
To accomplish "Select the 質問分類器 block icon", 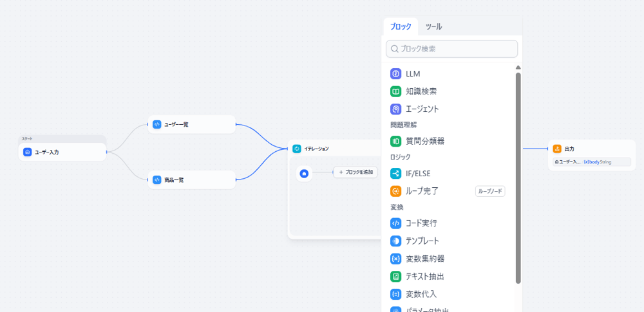I will click(395, 141).
